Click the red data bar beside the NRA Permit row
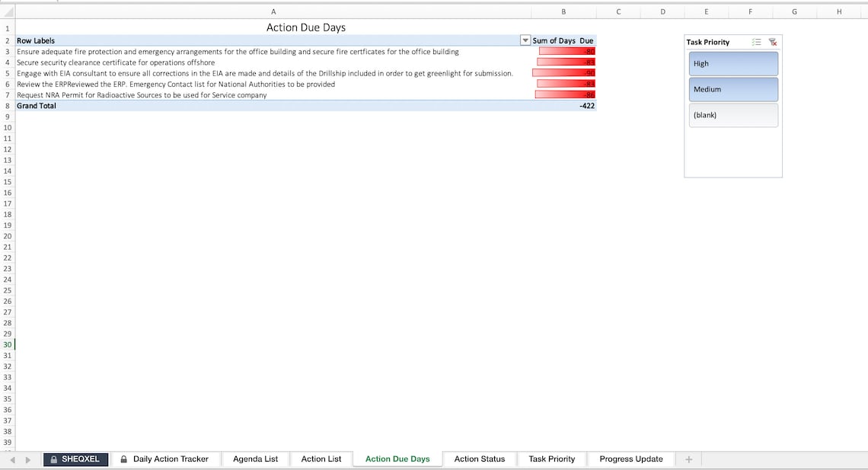Image resolution: width=868 pixels, height=470 pixels. (x=564, y=94)
